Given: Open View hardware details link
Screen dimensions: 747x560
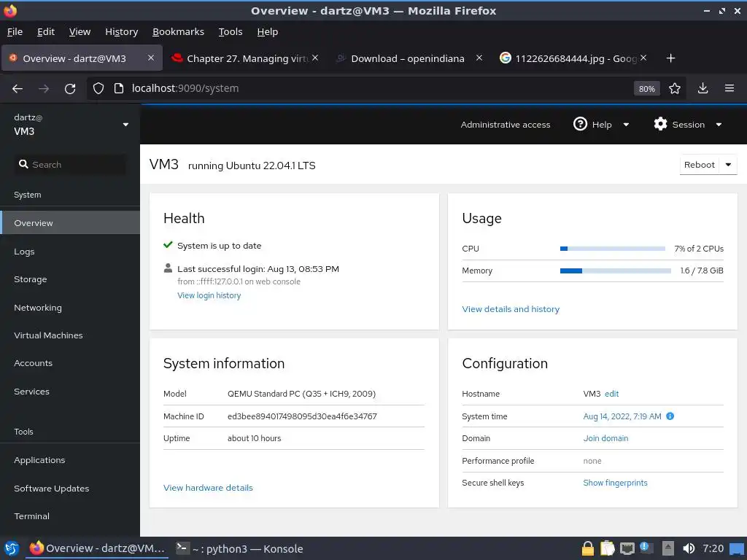Looking at the screenshot, I should (208, 488).
